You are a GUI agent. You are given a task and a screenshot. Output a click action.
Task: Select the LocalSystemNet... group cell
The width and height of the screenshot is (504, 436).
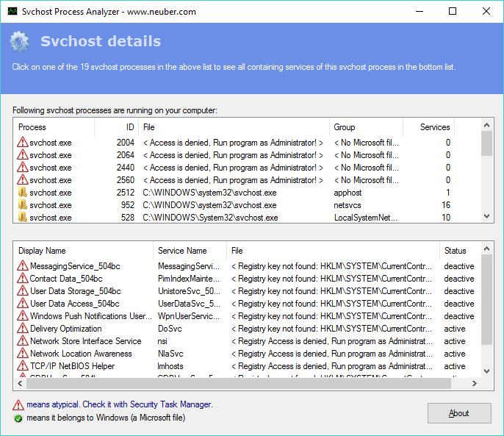365,218
